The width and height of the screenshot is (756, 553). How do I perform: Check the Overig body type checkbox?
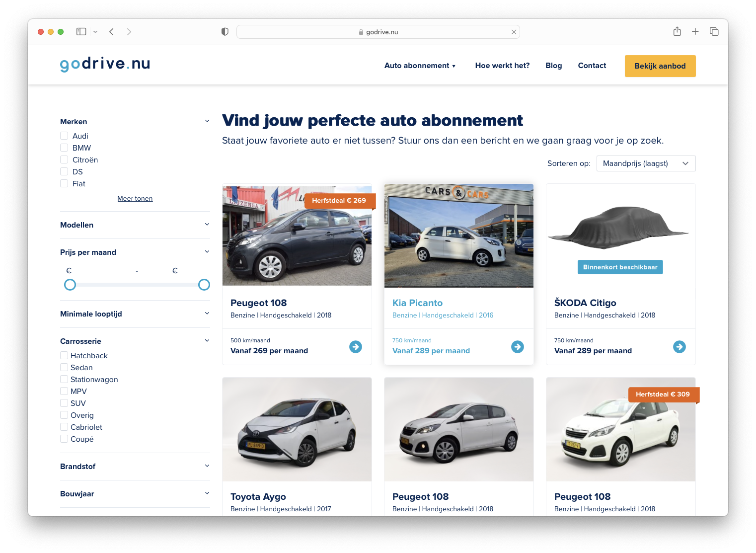click(x=64, y=415)
